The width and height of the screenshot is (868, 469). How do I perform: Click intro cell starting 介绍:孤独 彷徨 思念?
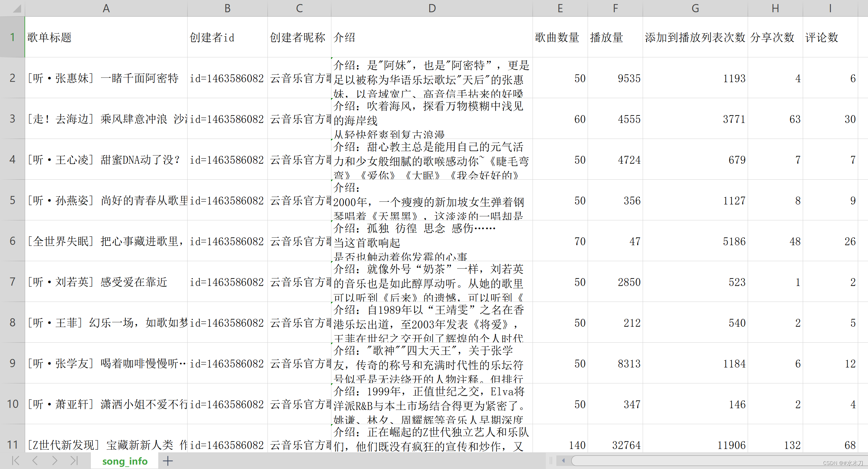(432, 241)
